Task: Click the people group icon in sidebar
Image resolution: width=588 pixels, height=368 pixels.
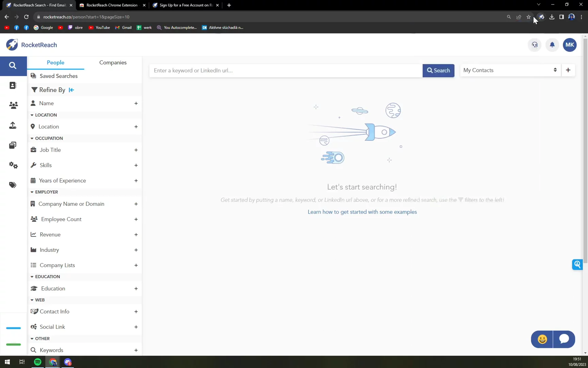Action: coord(13,105)
